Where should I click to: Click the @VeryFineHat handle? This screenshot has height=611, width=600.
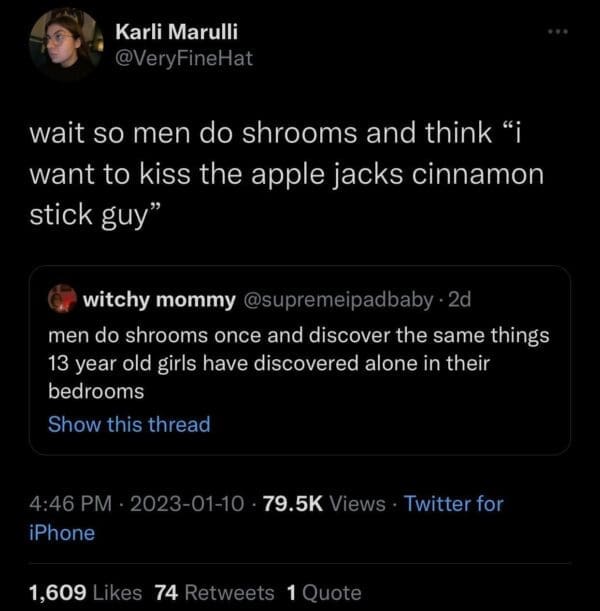(x=185, y=58)
